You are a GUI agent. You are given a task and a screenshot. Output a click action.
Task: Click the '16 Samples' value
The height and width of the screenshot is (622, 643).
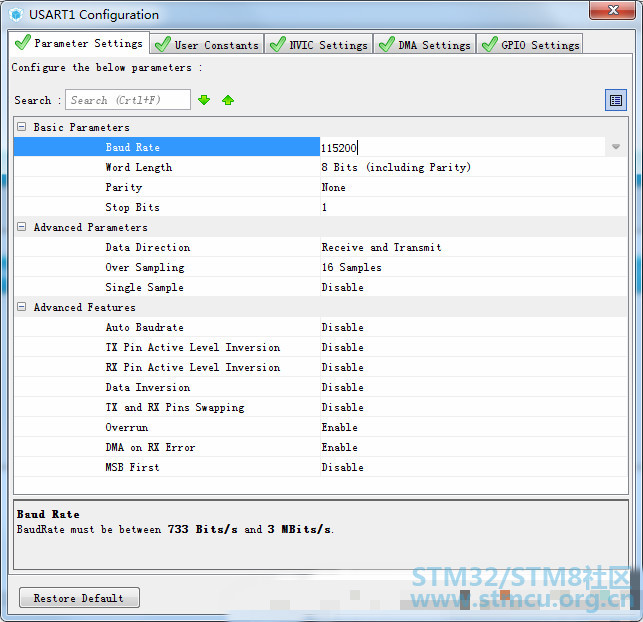click(x=351, y=267)
